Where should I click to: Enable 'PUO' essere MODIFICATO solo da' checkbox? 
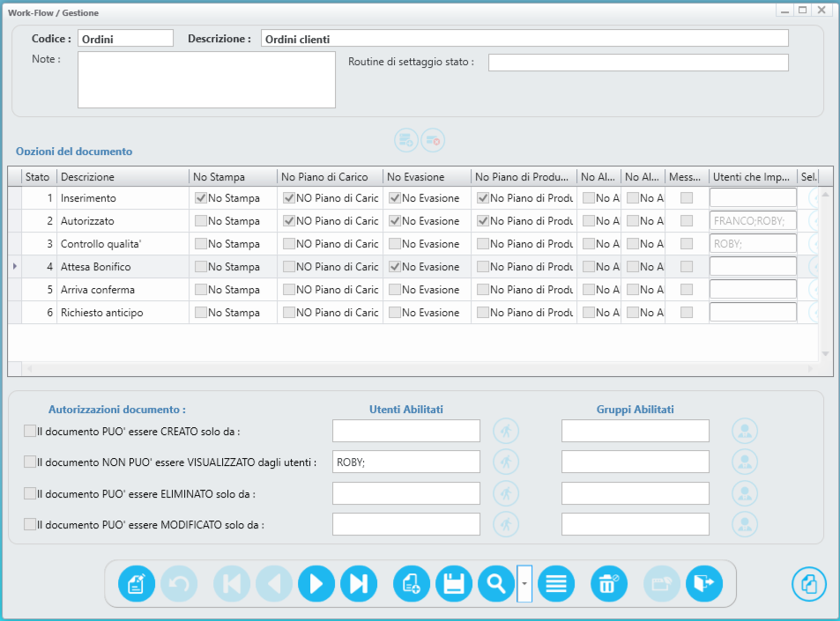coord(30,525)
